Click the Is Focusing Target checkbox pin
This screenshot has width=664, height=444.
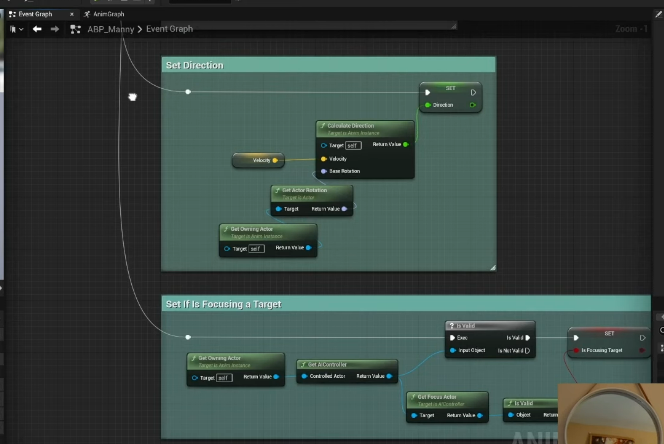(577, 351)
